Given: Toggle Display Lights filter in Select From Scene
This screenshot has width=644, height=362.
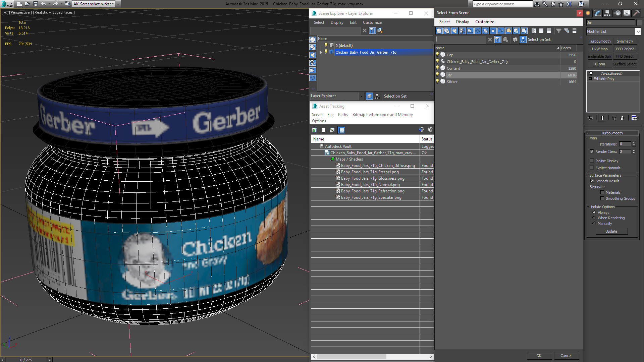Looking at the screenshot, I should click(x=454, y=31).
